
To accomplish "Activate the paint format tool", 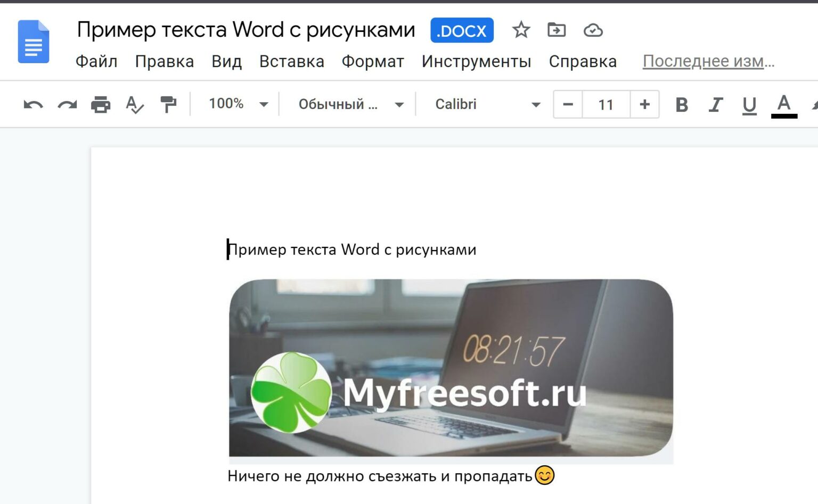I will click(168, 104).
